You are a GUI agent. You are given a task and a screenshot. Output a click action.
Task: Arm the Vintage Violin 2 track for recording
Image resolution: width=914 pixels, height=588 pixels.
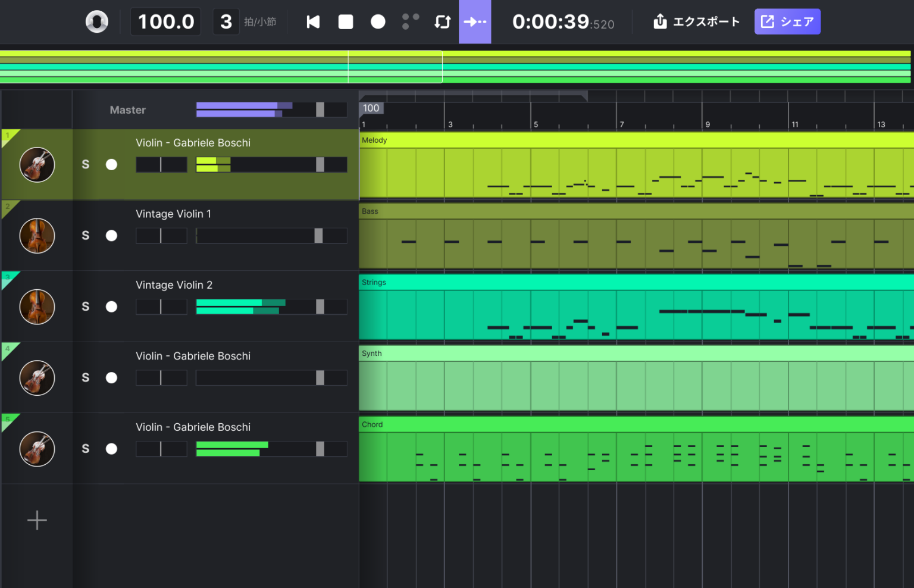point(111,306)
